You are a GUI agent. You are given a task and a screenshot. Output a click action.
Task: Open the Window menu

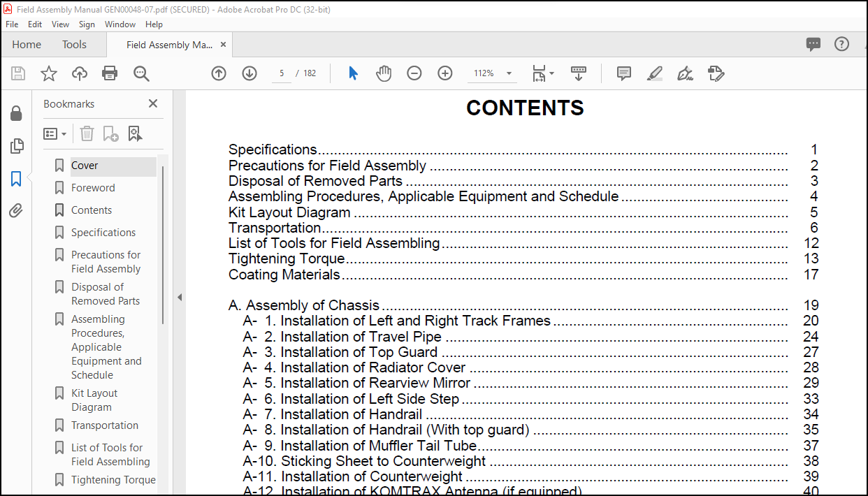point(120,24)
